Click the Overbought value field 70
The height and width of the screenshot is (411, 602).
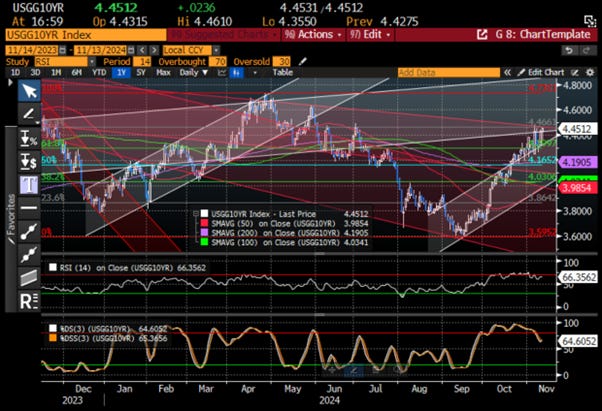(x=219, y=61)
